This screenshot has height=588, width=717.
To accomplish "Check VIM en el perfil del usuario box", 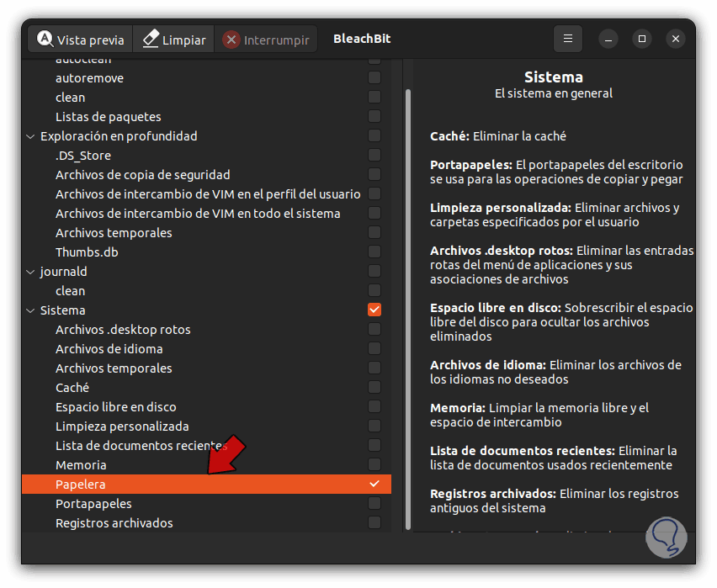I will [374, 193].
